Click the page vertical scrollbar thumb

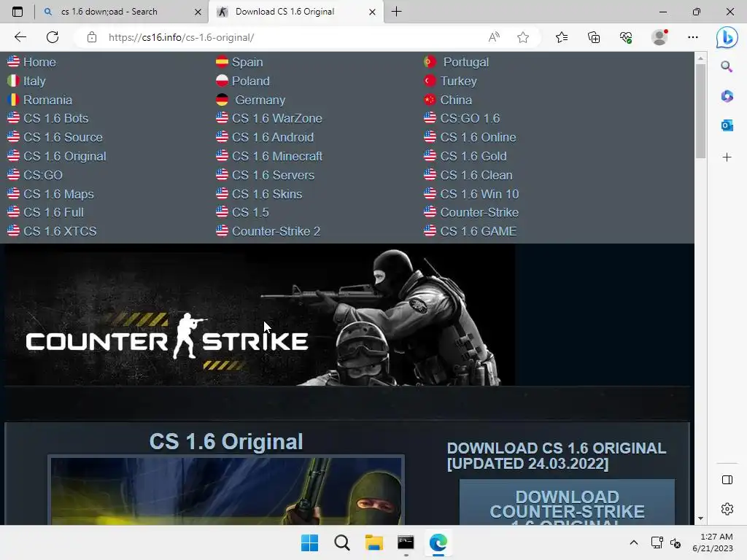coord(700,111)
